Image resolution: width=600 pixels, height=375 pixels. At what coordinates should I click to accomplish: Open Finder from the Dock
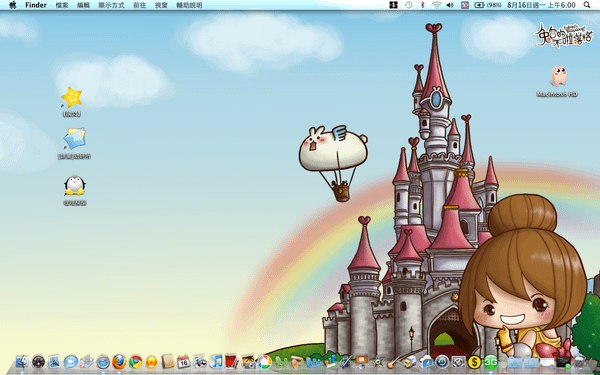coord(22,361)
